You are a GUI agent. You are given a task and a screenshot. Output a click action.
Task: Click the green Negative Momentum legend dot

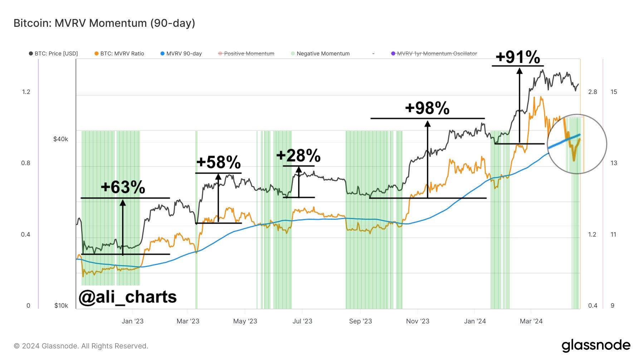tap(293, 54)
